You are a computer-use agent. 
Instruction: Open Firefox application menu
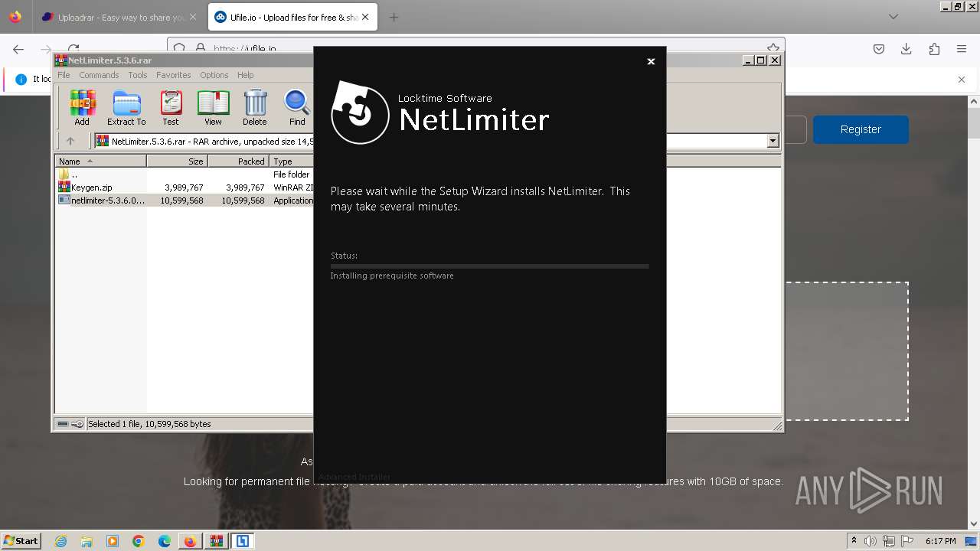click(962, 49)
